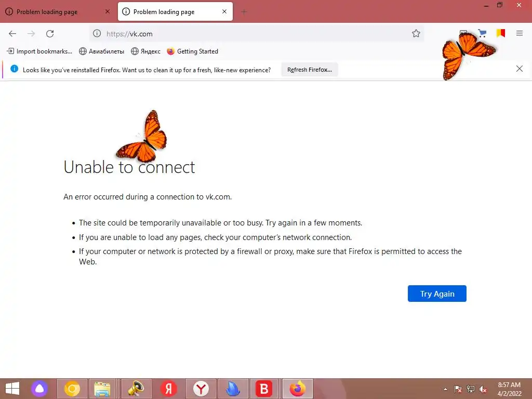Bookmark this page with the star
532x399 pixels.
pyautogui.click(x=416, y=34)
